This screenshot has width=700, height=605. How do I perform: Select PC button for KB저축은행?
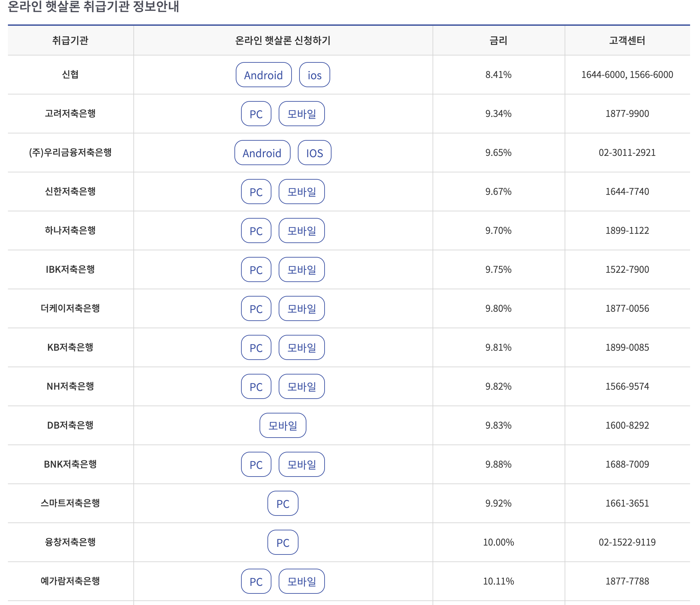(x=256, y=347)
